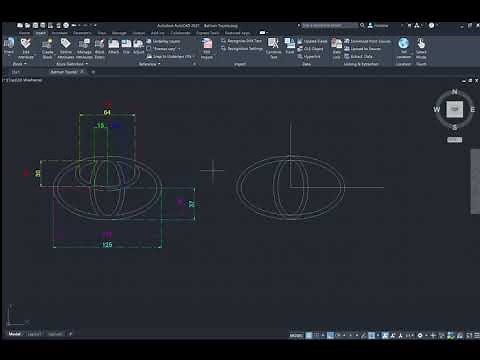Expand the Block Definition panel title
This screenshot has width=480, height=360.
click(72, 64)
